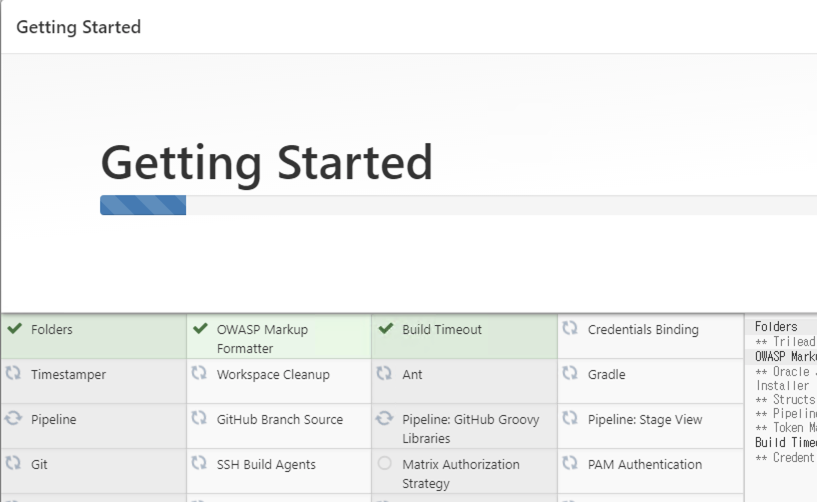817x502 pixels.
Task: Select the Workspace Cleanup plugin cell
Action: coord(279,381)
